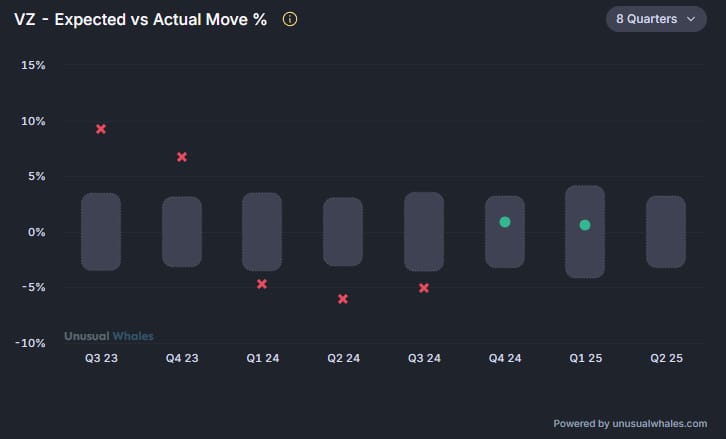Click the green dot for Q1 25

point(585,225)
